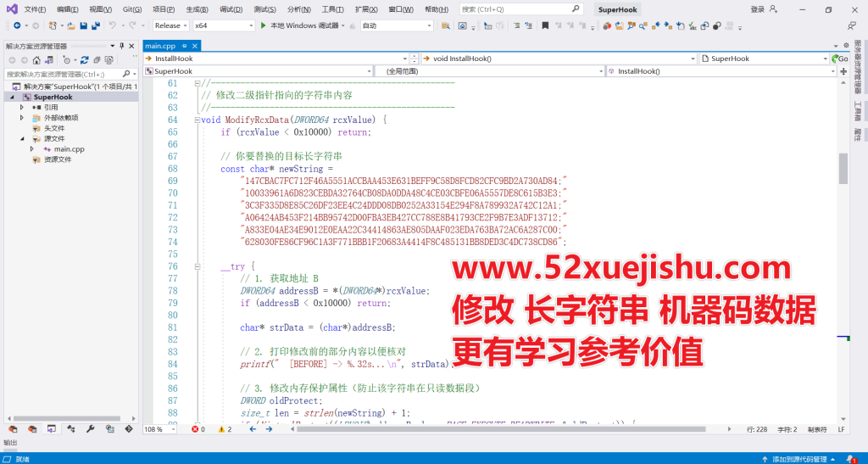This screenshot has height=464, width=868.
Task: Click the switch views icon in Solution Explorer
Action: [48, 59]
